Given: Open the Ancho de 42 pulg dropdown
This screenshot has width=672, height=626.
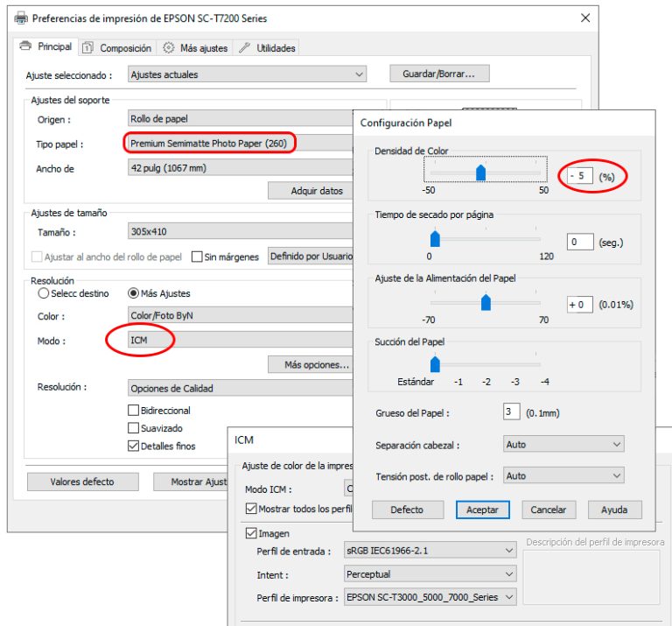Looking at the screenshot, I should [x=241, y=167].
